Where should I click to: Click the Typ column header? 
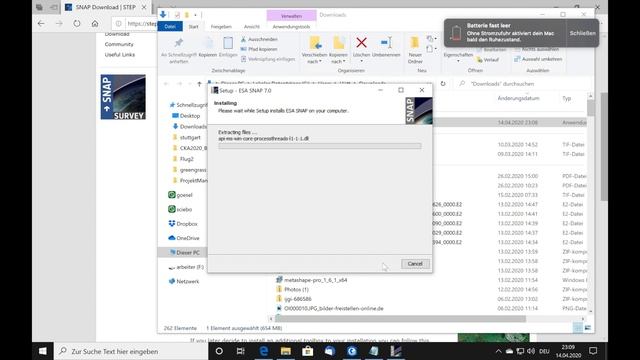click(567, 98)
